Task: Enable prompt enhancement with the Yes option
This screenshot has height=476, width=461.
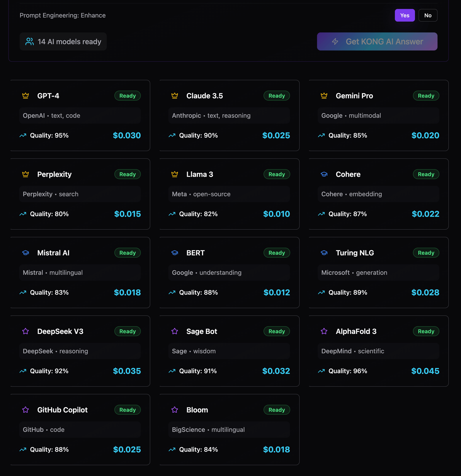Action: [x=405, y=15]
